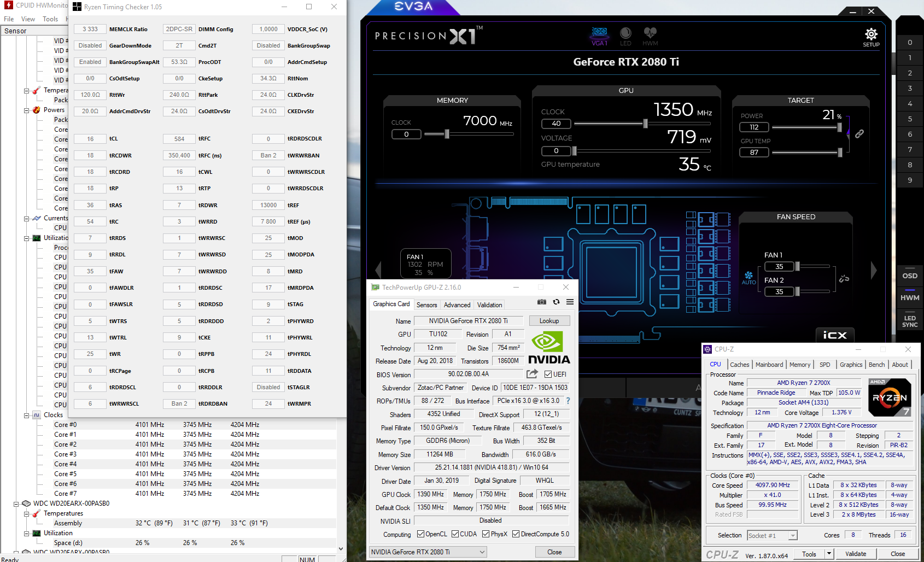This screenshot has width=924, height=562.
Task: Click the HWM side button in Precision X1
Action: [910, 297]
